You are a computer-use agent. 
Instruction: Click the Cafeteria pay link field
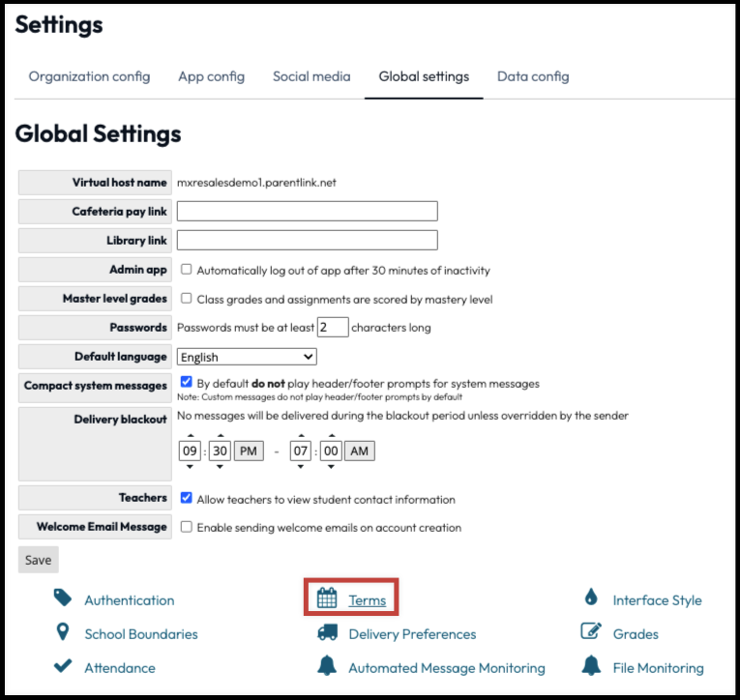(x=308, y=211)
